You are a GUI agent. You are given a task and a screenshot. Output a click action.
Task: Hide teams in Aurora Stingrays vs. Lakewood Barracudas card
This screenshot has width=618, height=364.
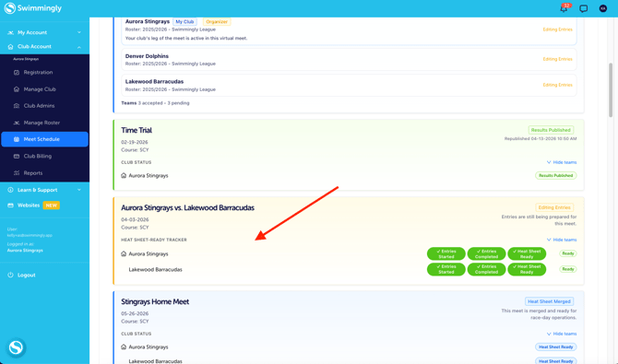click(x=562, y=240)
